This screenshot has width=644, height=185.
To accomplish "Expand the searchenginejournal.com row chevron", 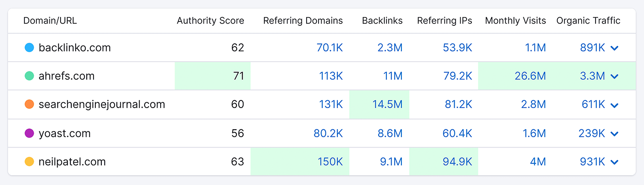I will (614, 105).
